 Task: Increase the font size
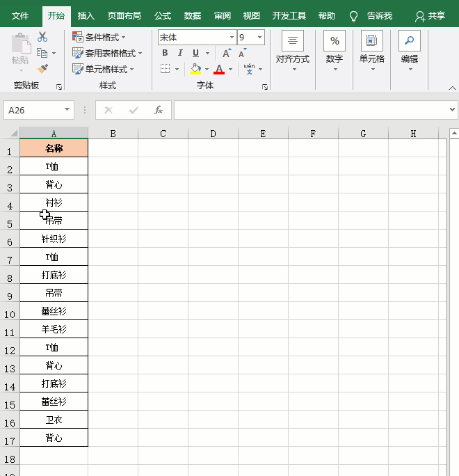point(227,53)
